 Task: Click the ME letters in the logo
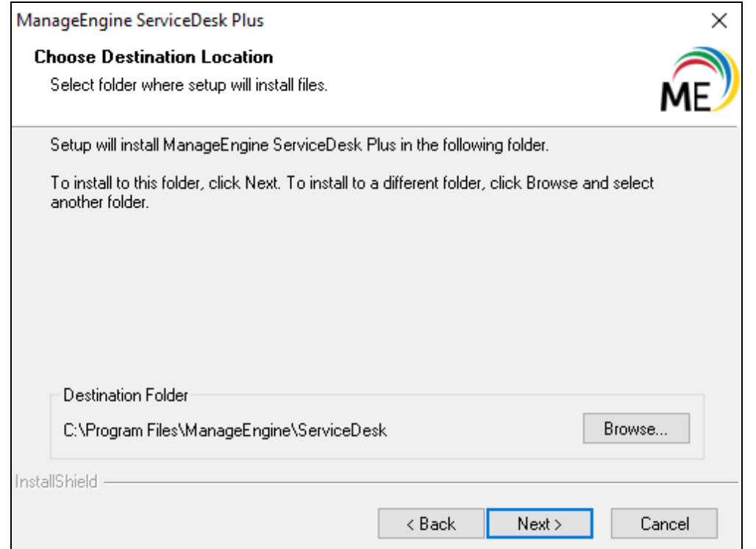click(683, 97)
